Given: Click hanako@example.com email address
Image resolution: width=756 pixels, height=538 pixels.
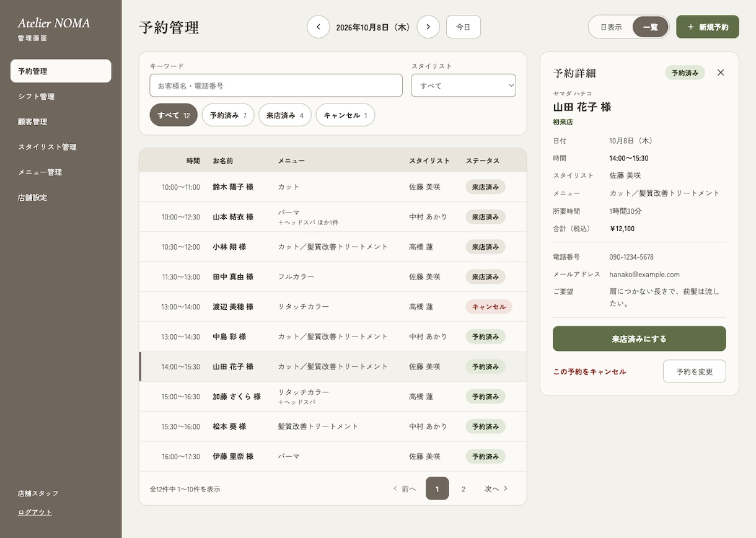Looking at the screenshot, I should point(644,274).
